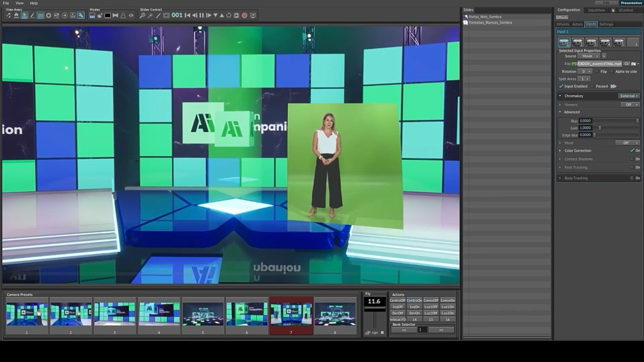644x362 pixels.
Task: Turn on the Contact Shadows checkbox
Action: pyautogui.click(x=632, y=159)
